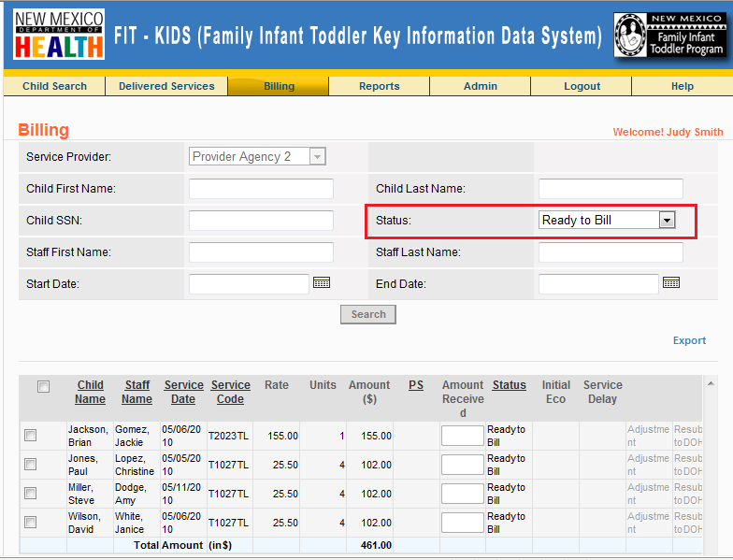
Task: Click the results table scroll-up arrow
Action: point(711,383)
